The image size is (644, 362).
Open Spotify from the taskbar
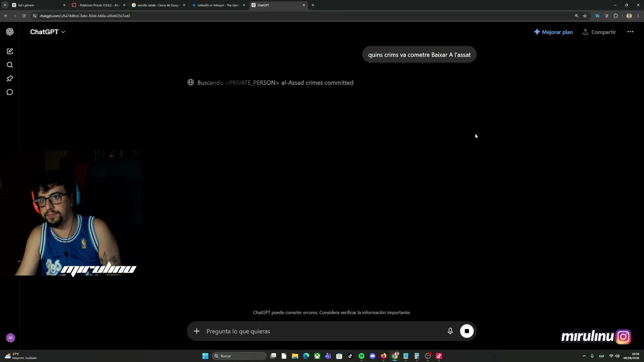pyautogui.click(x=361, y=356)
